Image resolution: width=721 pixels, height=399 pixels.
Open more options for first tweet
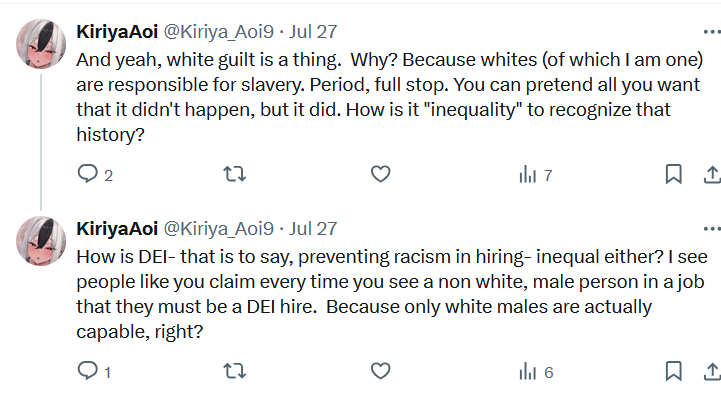click(x=712, y=32)
